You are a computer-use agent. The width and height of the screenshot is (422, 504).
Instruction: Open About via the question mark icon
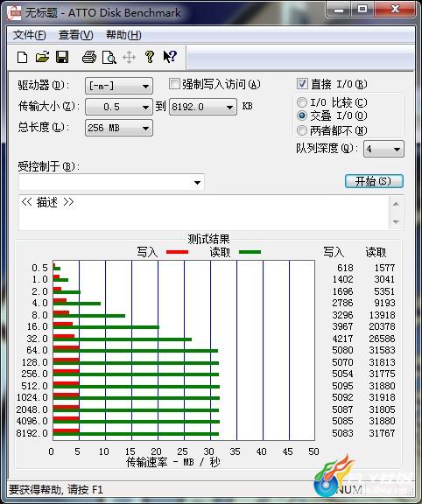click(x=149, y=57)
